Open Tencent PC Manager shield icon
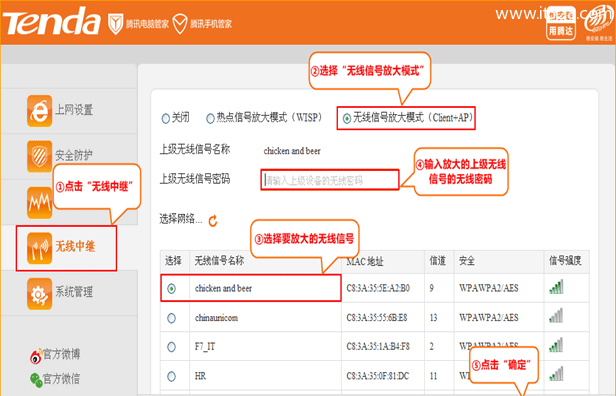The image size is (616, 396). click(116, 24)
